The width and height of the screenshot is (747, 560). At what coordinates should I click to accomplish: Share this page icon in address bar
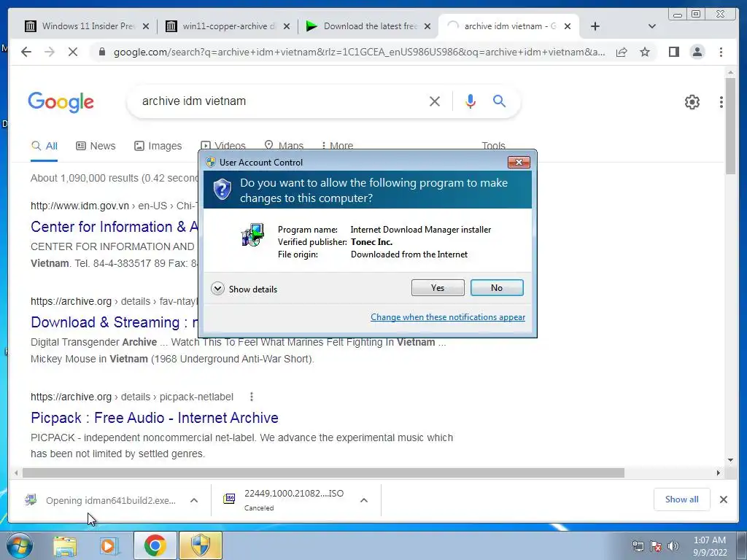[x=622, y=52]
